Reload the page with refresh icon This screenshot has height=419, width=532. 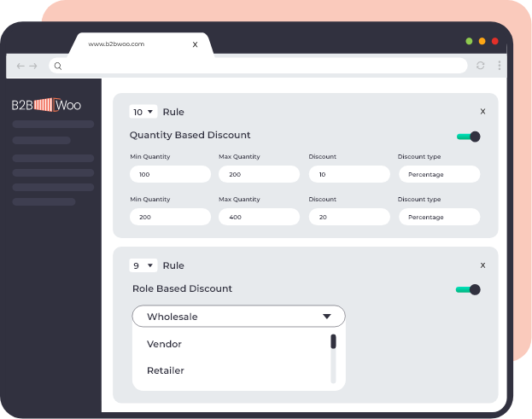click(480, 66)
